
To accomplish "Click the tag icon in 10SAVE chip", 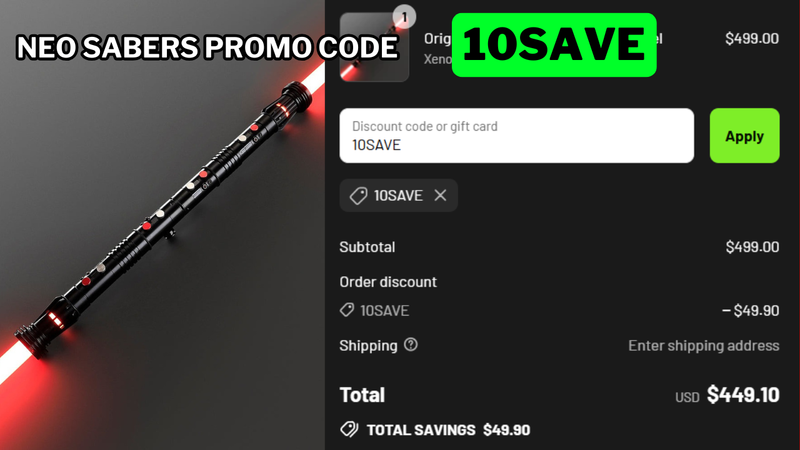I will click(358, 195).
